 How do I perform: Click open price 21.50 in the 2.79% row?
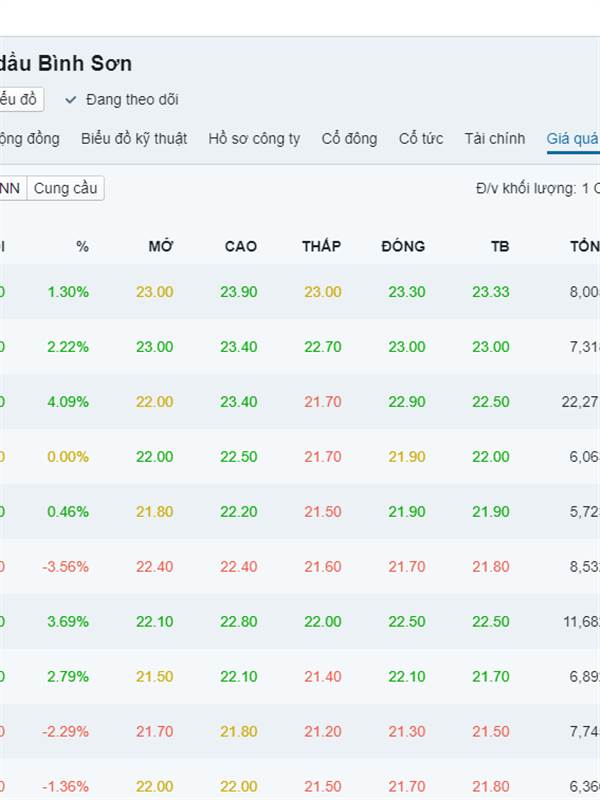tap(155, 677)
